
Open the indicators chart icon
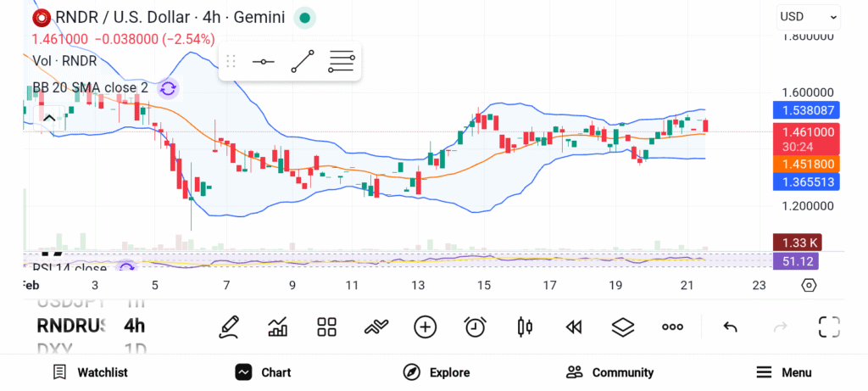pyautogui.click(x=277, y=327)
